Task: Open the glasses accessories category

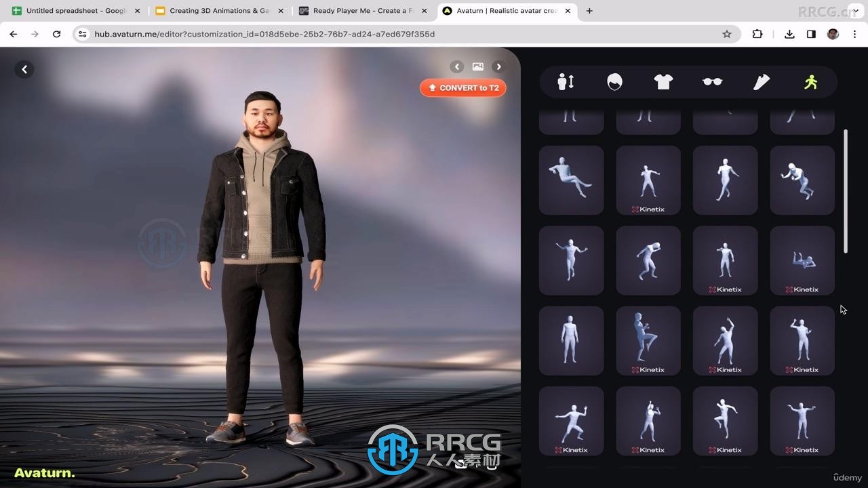Action: coord(712,82)
